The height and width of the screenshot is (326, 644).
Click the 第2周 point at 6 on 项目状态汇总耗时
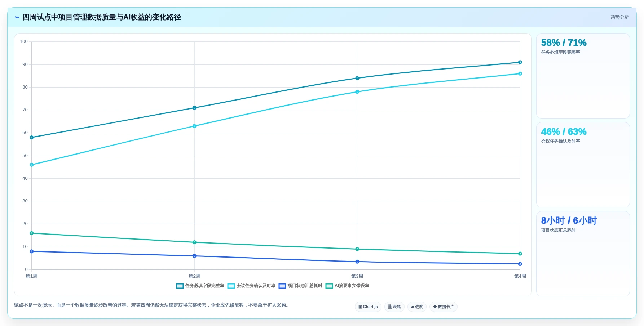click(x=194, y=256)
